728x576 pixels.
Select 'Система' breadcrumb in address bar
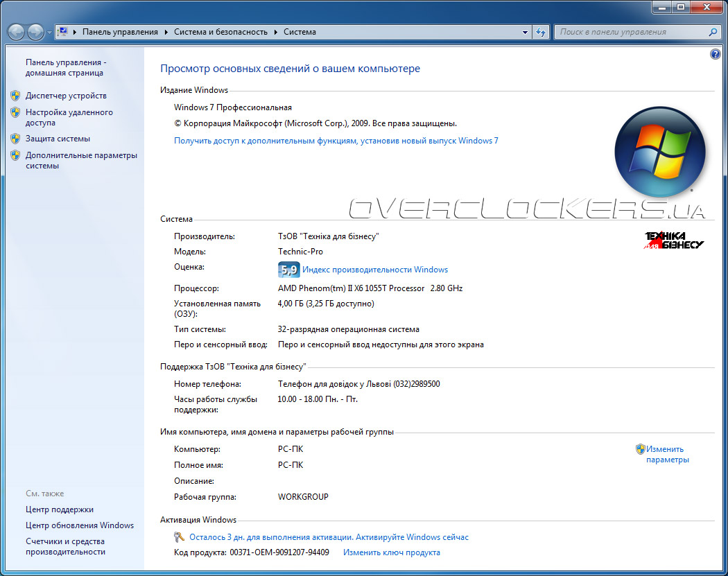[300, 32]
